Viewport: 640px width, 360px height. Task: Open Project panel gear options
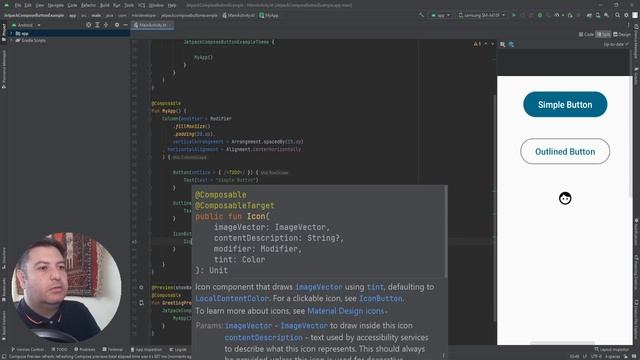tap(117, 25)
